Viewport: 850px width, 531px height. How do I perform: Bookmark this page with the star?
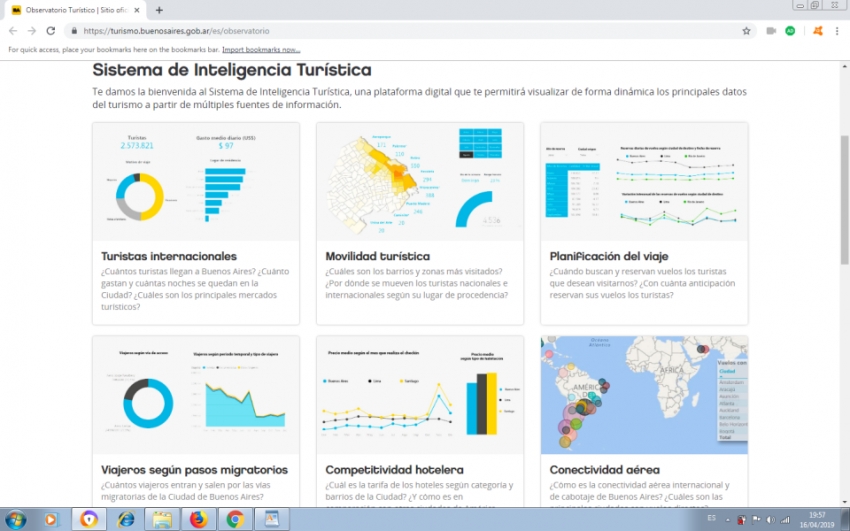coord(746,31)
